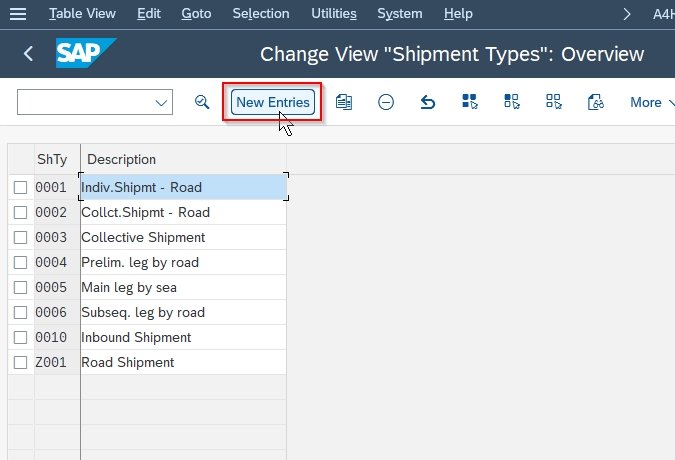Screen dimensions: 675x460
Task: Click the Select Block icon
Action: click(x=511, y=102)
